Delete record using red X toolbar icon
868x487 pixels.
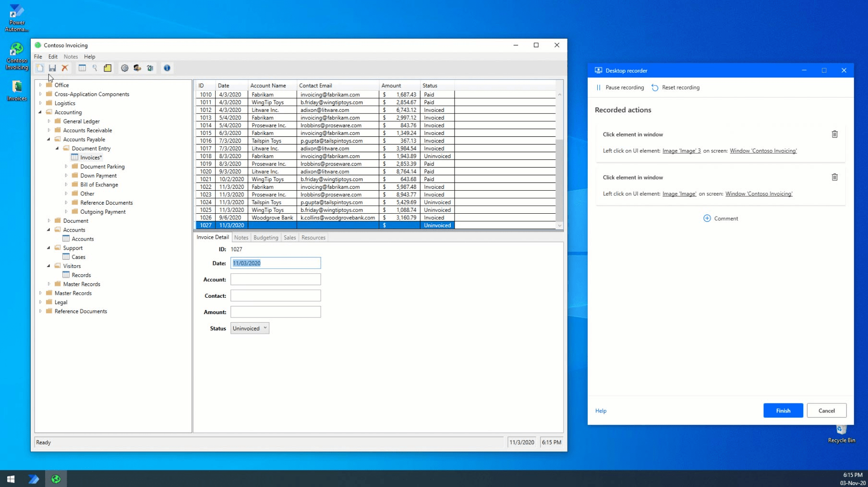coord(65,68)
